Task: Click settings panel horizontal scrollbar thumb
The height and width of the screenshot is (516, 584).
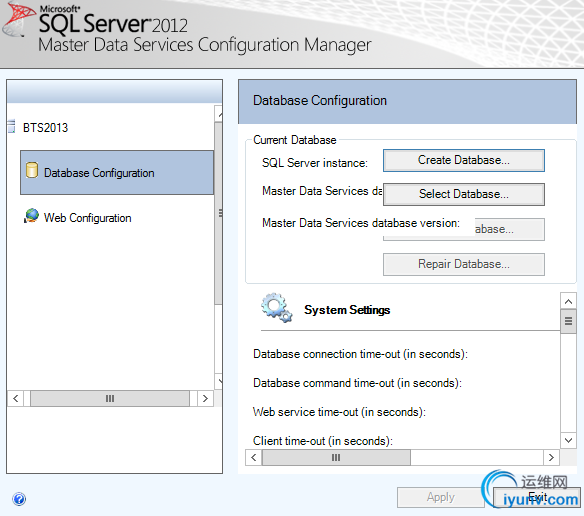Action: [x=336, y=458]
